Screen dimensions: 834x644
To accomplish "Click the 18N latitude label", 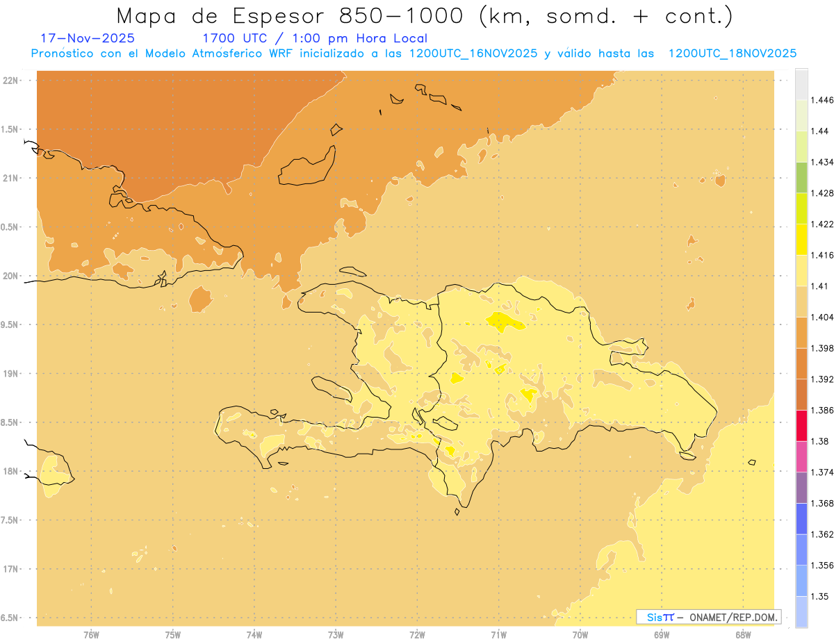I will coord(11,471).
